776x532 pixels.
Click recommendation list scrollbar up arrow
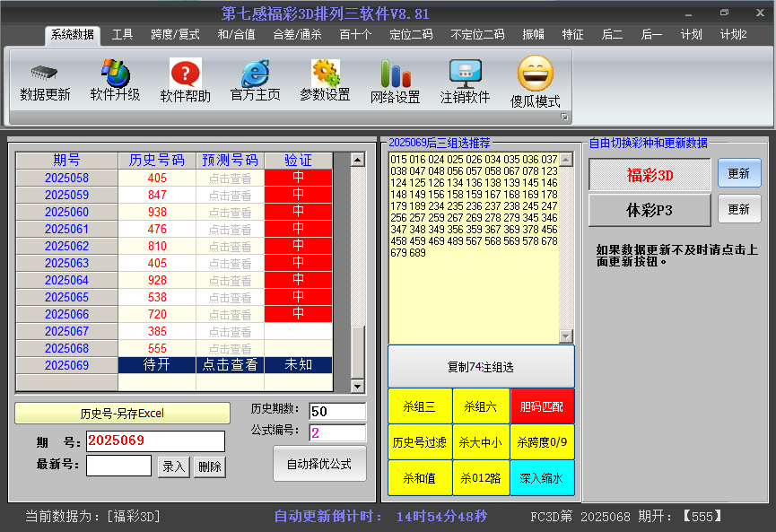pyautogui.click(x=566, y=160)
